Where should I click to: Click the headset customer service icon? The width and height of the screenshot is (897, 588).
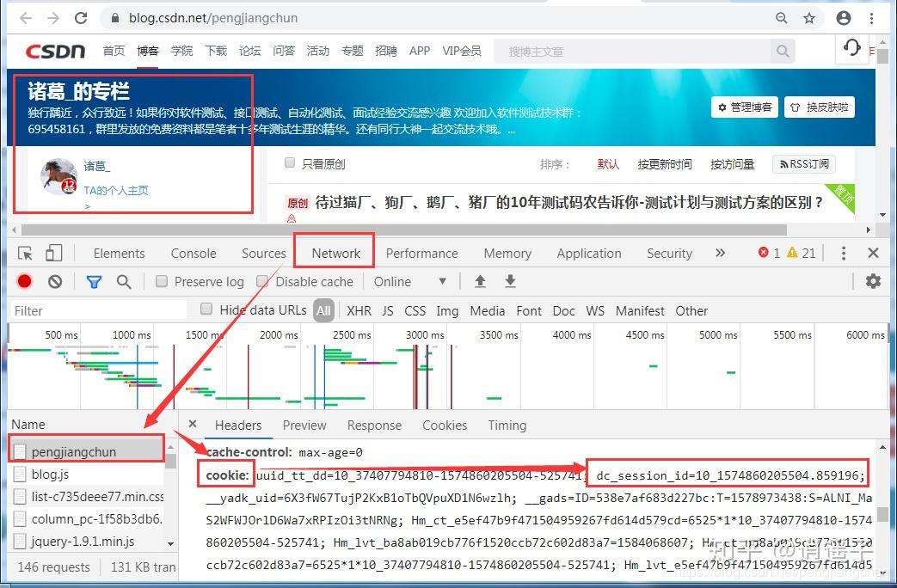851,47
